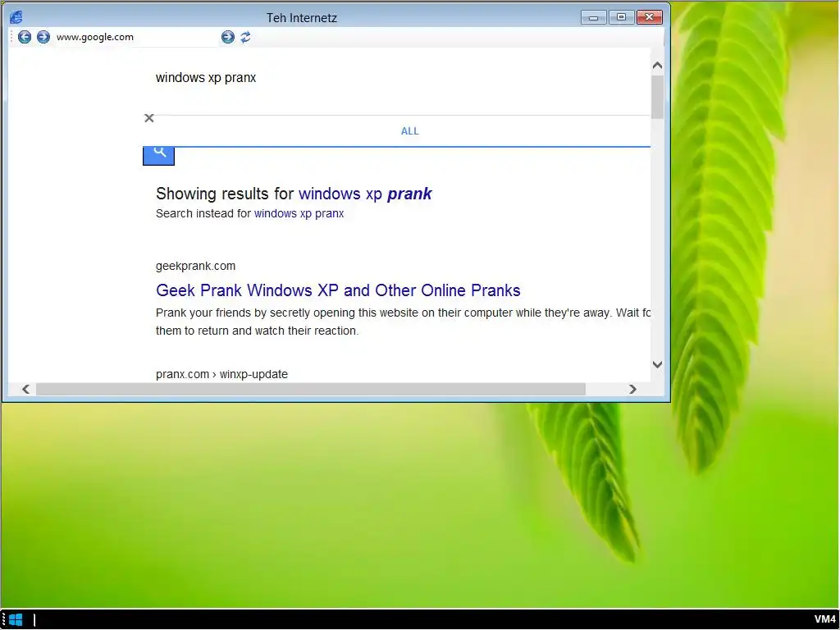Click the geekprank.com site address text
Screen dimensions: 840x630
click(195, 267)
